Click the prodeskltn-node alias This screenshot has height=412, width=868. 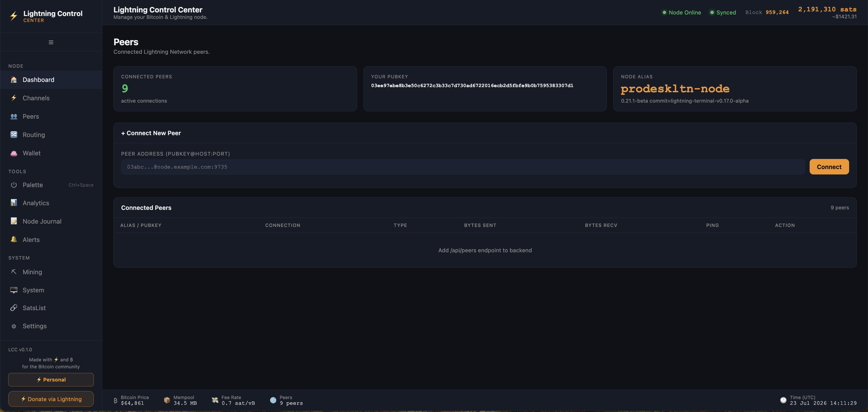(x=675, y=89)
